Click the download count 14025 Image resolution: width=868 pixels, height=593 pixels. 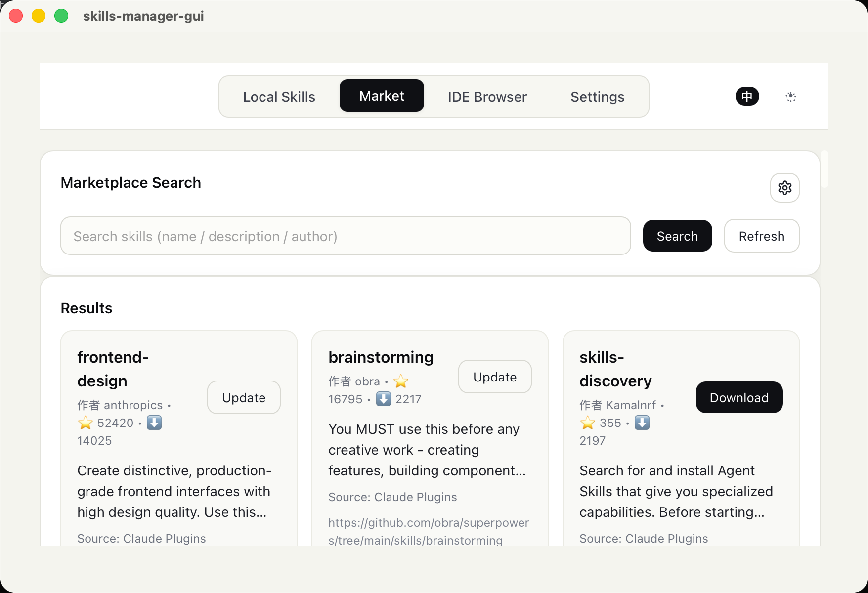point(94,441)
